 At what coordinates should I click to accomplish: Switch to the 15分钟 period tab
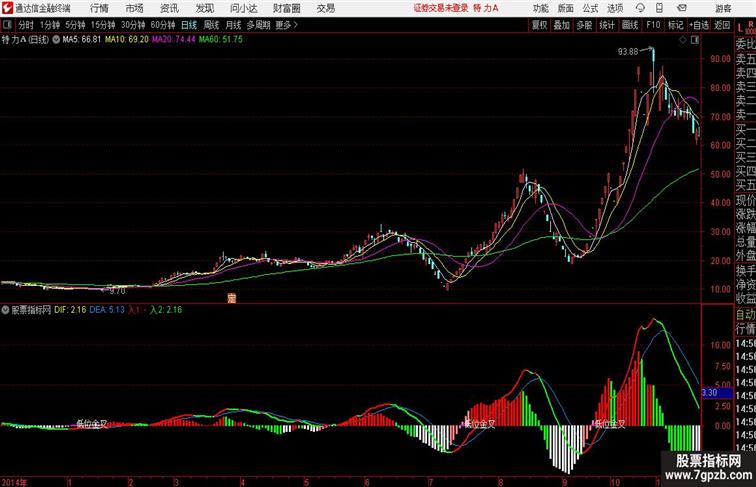(x=103, y=25)
